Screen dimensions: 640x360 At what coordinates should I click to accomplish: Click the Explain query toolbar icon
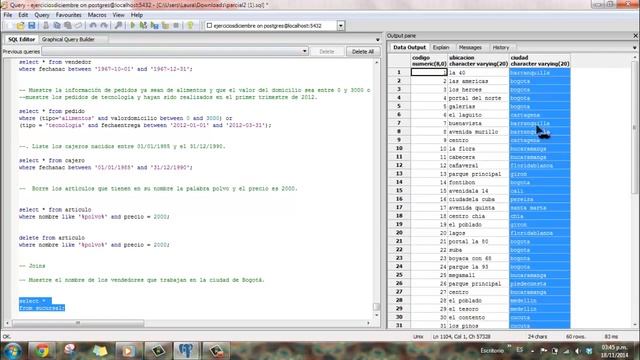pos(165,25)
